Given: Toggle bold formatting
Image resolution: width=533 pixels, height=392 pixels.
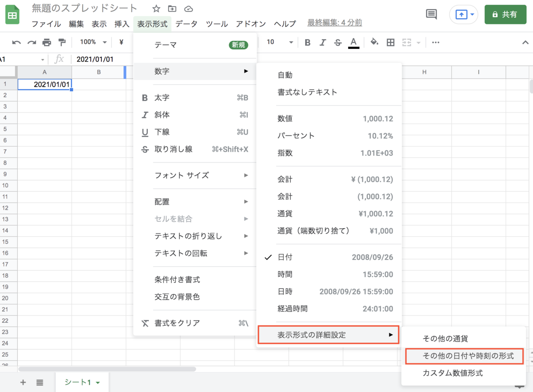Looking at the screenshot, I should tap(307, 42).
